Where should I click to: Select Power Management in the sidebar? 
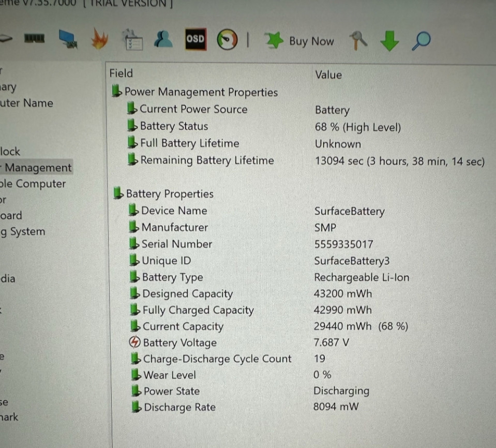36,168
